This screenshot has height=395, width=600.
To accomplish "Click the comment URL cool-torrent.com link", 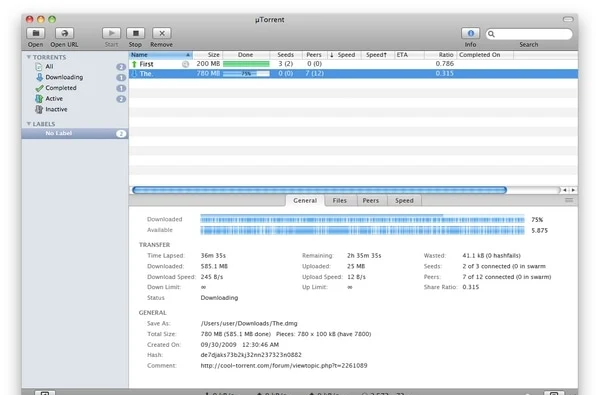I will 284,366.
